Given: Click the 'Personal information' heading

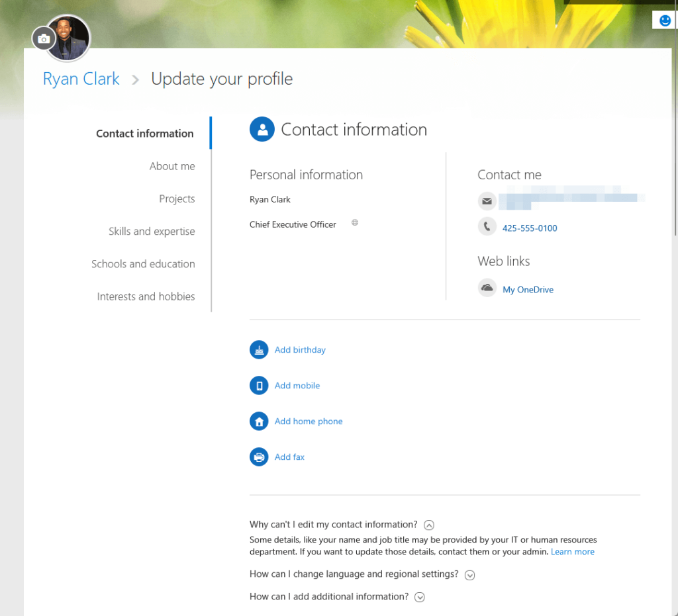Looking at the screenshot, I should click(306, 175).
